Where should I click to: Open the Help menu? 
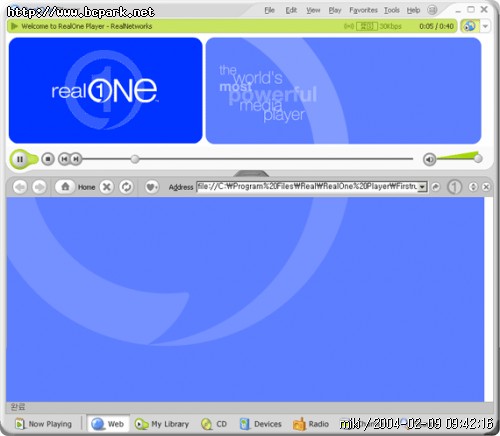413,10
